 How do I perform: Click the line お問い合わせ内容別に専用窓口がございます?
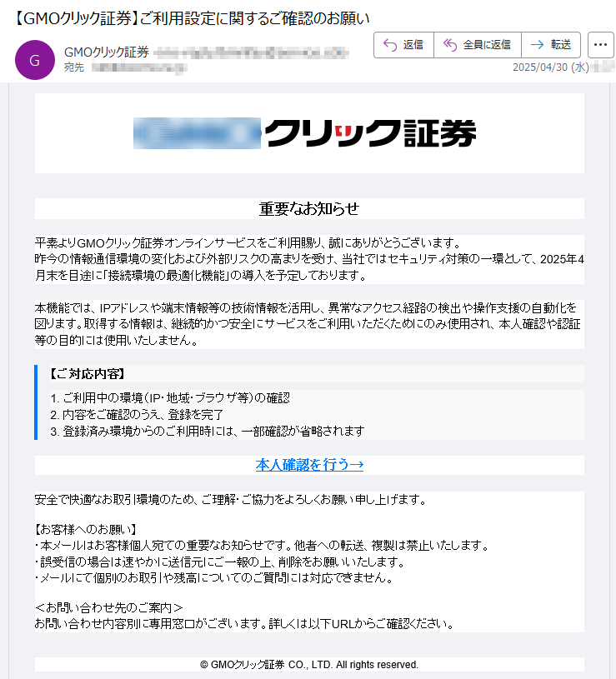pos(245,624)
